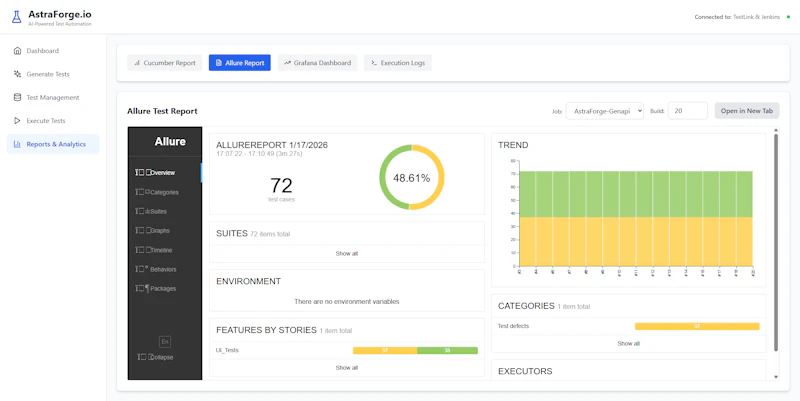
Task: Click the Build number field showing 20
Action: point(687,111)
